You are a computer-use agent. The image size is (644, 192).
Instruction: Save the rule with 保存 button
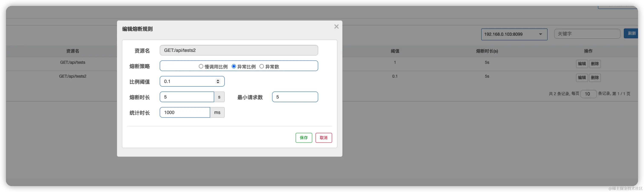point(303,138)
